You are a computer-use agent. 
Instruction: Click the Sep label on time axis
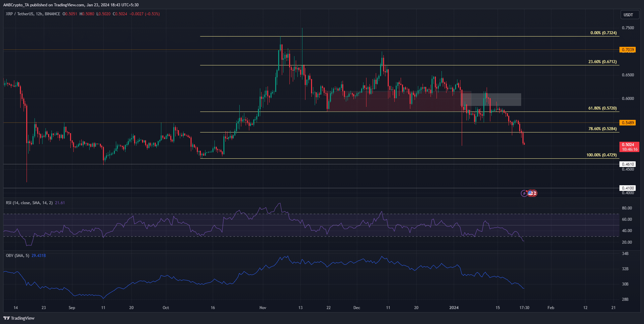72,308
